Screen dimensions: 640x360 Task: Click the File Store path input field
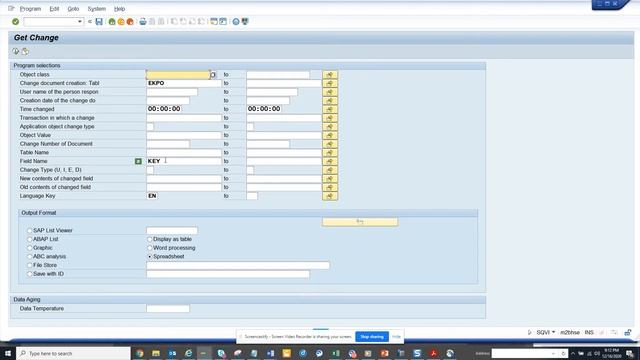tap(238, 265)
